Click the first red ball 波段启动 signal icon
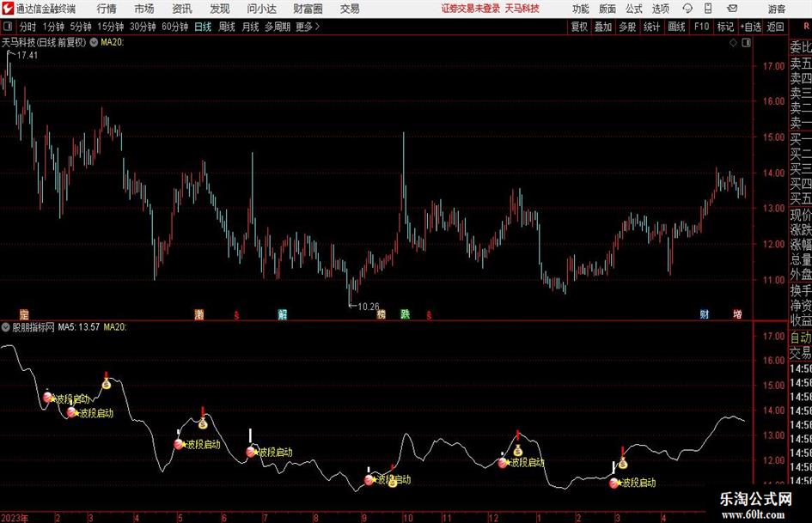812x523 pixels. (x=47, y=397)
